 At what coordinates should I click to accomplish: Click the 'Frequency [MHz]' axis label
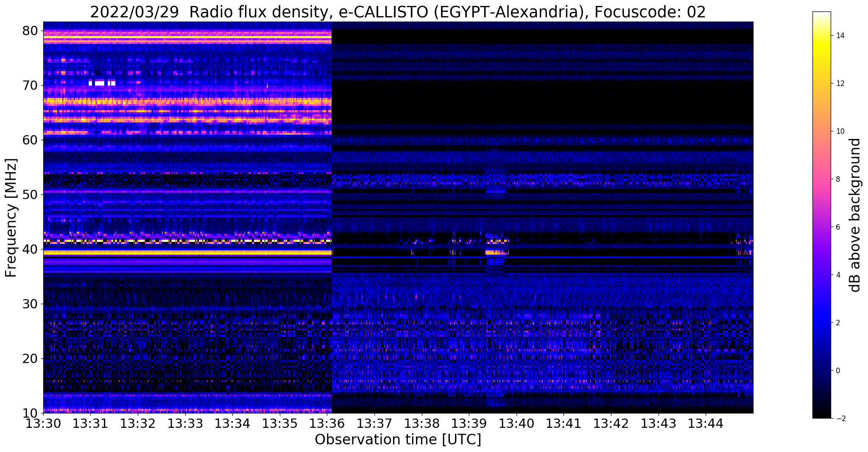coord(11,218)
